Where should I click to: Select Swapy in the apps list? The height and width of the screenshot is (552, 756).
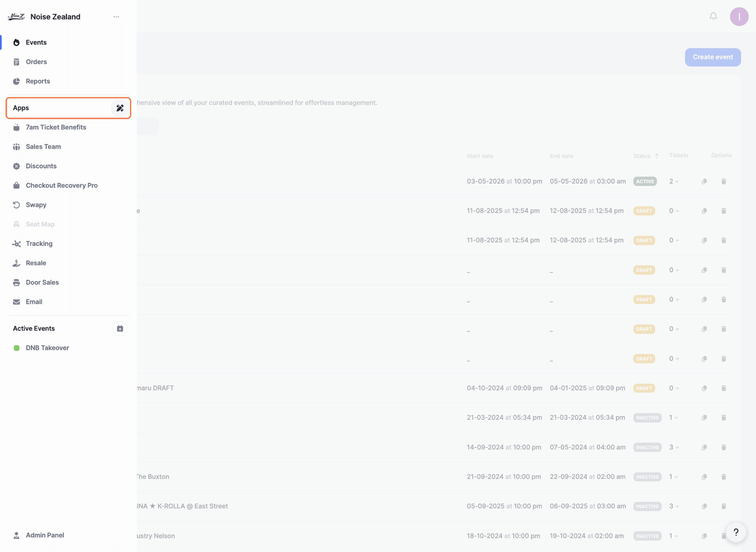pos(36,205)
